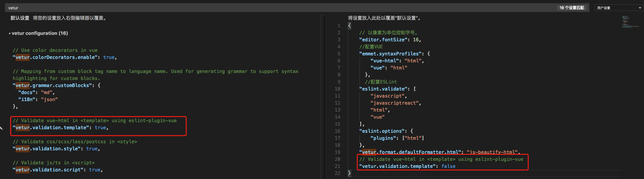644x179 pixels.
Task: Click the minimap preview in the right editor
Action: click(630, 22)
